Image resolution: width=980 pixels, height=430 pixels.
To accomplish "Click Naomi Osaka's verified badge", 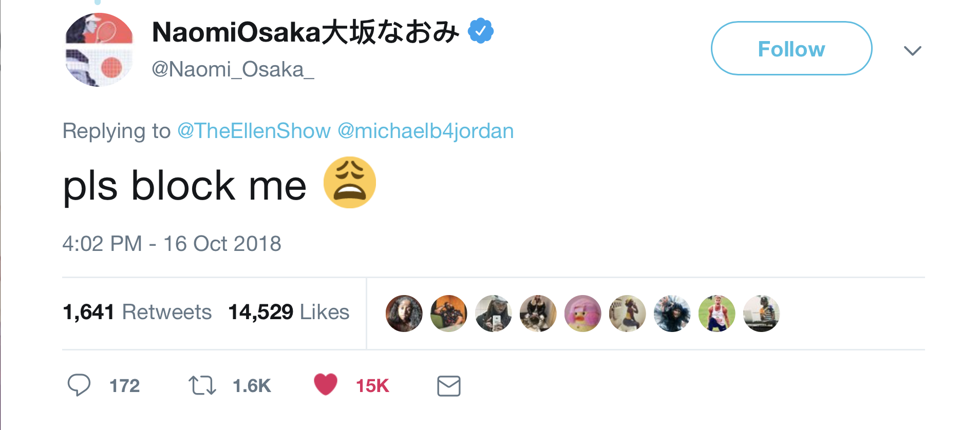I will point(480,30).
